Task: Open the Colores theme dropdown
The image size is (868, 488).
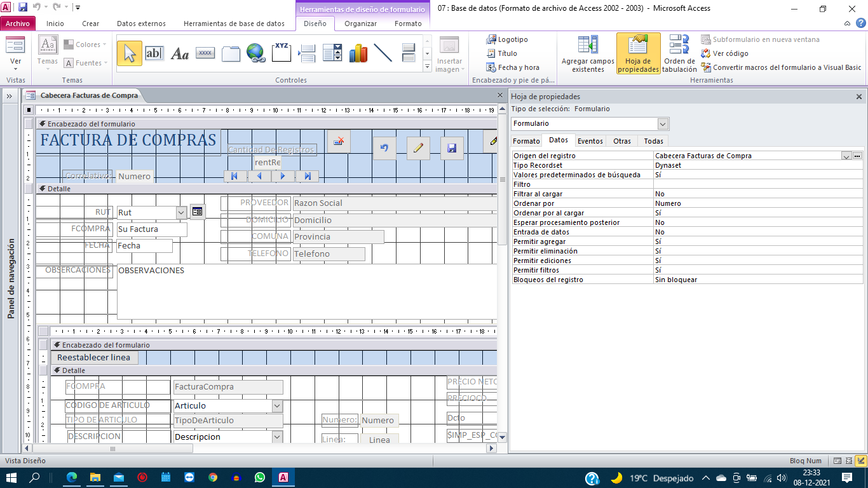Action: (85, 45)
